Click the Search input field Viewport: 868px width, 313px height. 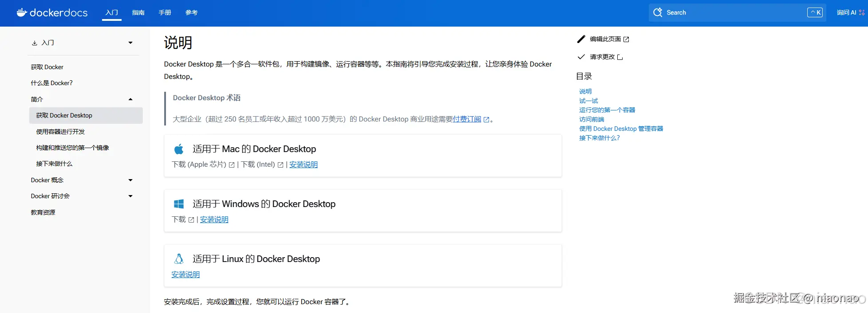pos(737,12)
